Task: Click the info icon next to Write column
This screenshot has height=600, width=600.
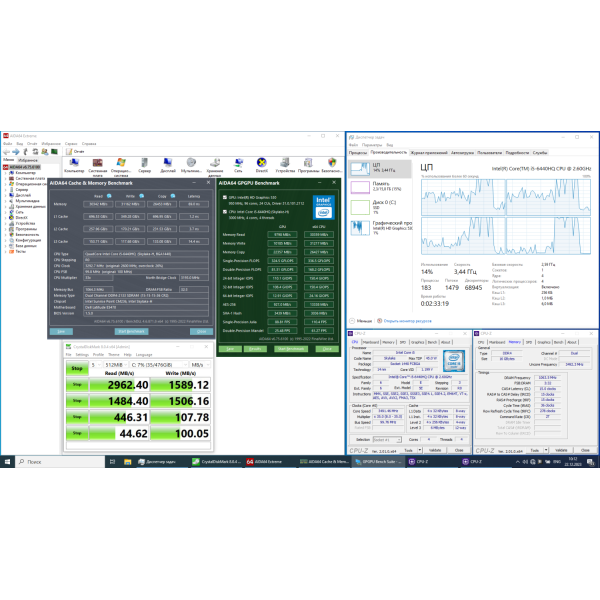Action: click(142, 196)
